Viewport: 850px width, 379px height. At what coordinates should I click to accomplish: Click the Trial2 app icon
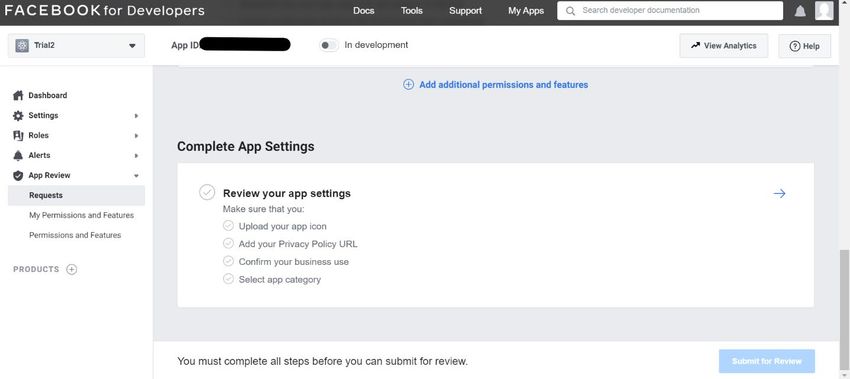click(x=22, y=46)
